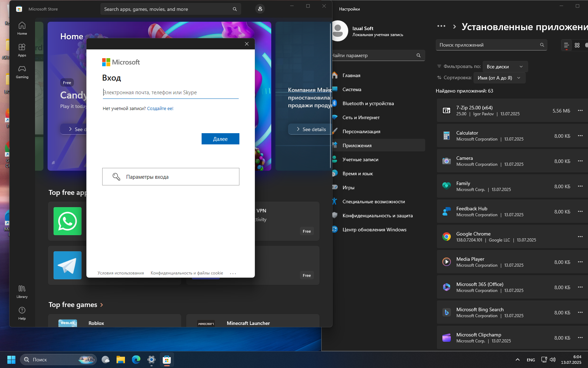Select 'Bluetooth и устройства' in Settings

(378, 103)
